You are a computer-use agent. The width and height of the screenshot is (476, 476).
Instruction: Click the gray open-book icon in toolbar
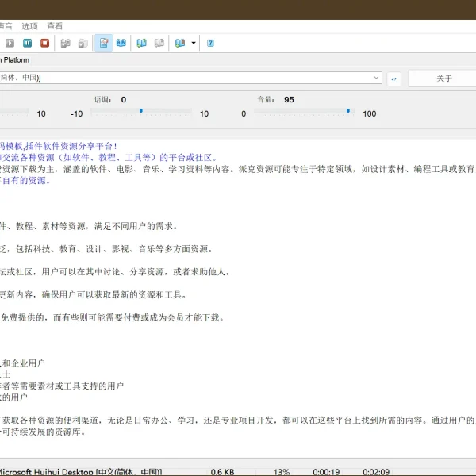pos(159,43)
